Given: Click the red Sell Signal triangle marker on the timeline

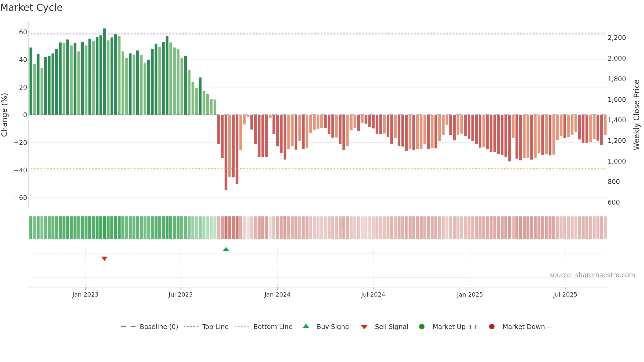Looking at the screenshot, I should pyautogui.click(x=104, y=258).
